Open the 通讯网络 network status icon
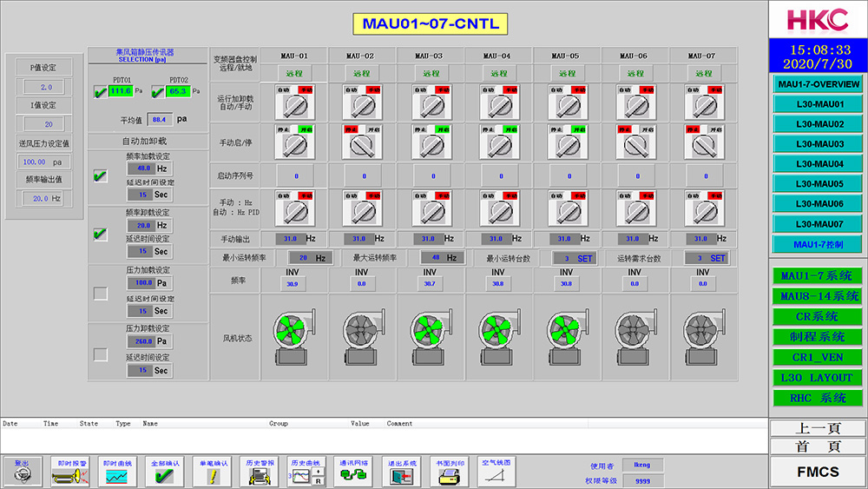This screenshot has width=868, height=489. point(354,472)
